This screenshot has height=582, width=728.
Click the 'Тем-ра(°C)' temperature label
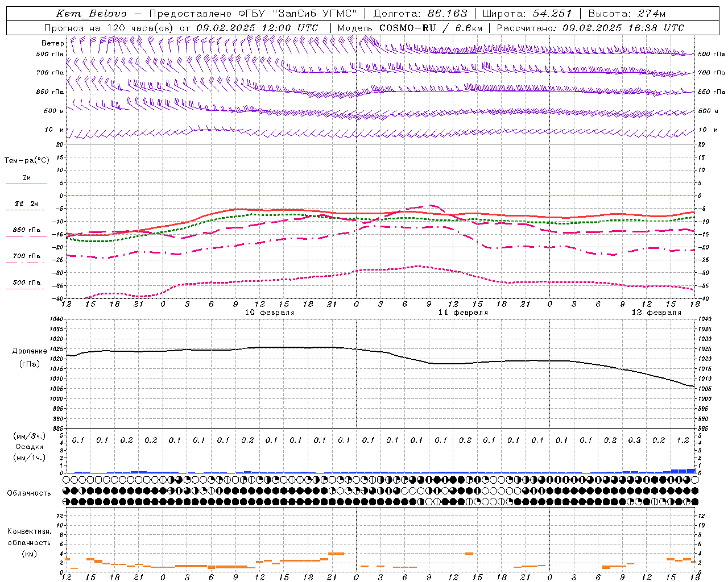click(27, 161)
